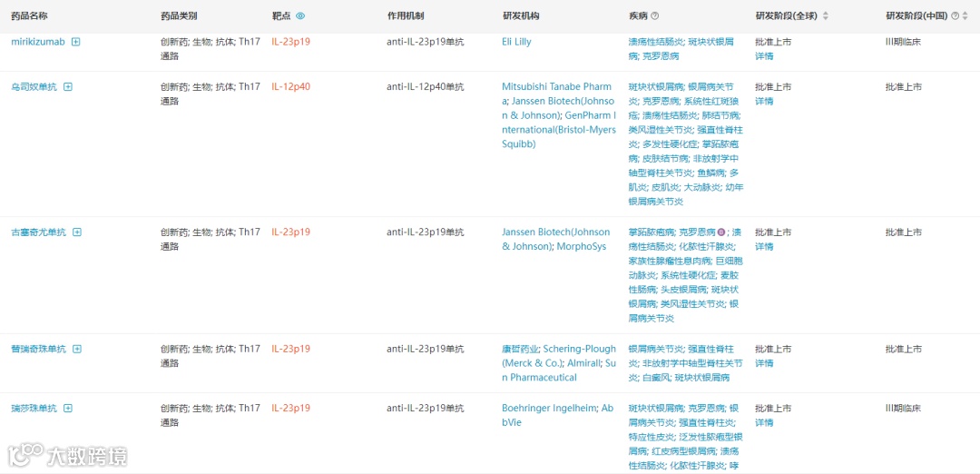Screen dimensions: 980x474
Task: Open the 头皮银屑病 disease link
Action: coord(682,290)
